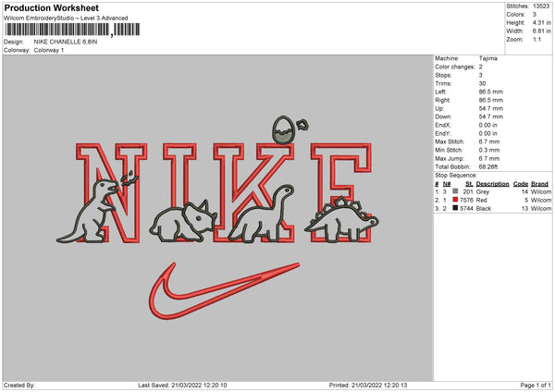The width and height of the screenshot is (555, 392).
Task: Click the Height value '4.31 in'
Action: pos(541,22)
